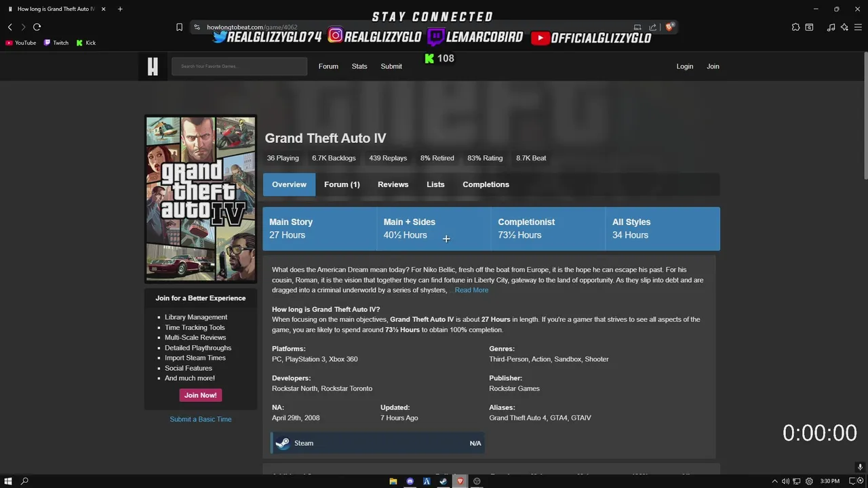Open the Leo AI sparkle icon
Viewport: 868px width, 488px height.
click(844, 27)
